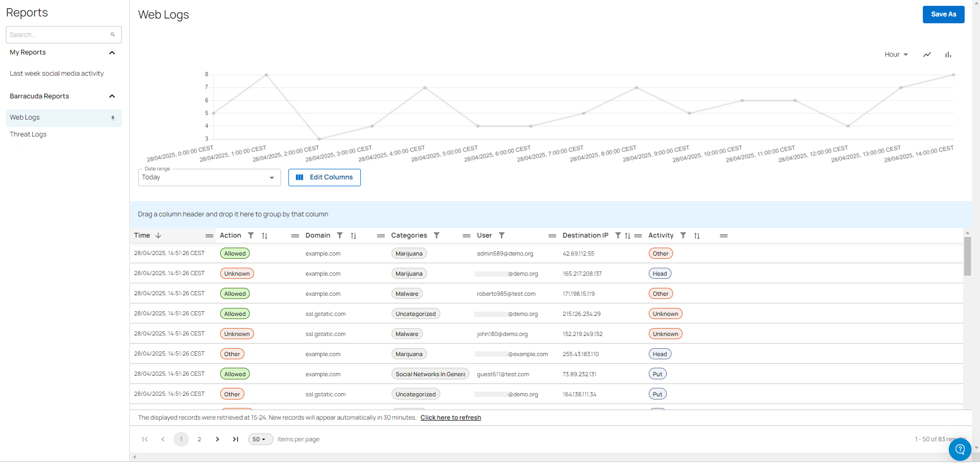Screen dimensions: 980x463
Task: Filter the User column
Action: [x=502, y=235]
